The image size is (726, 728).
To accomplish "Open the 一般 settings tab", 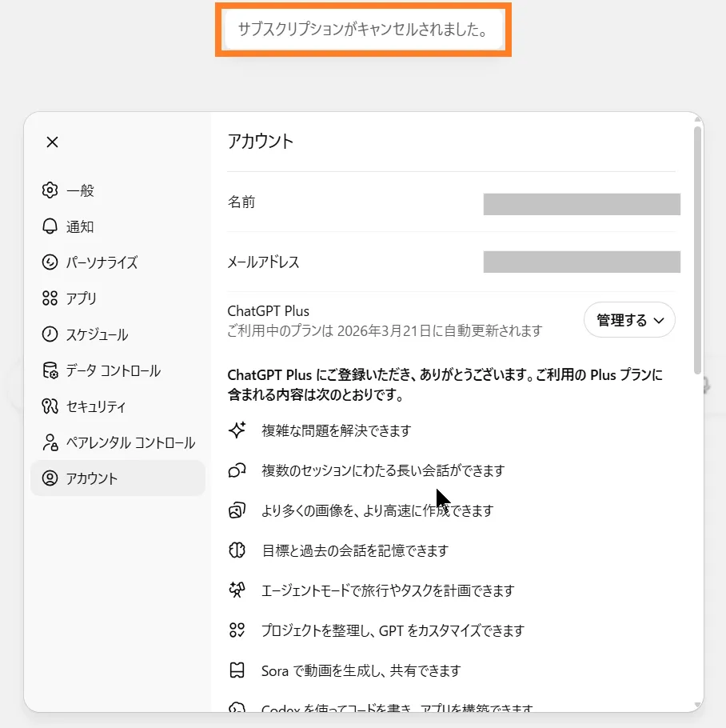I will (x=80, y=190).
